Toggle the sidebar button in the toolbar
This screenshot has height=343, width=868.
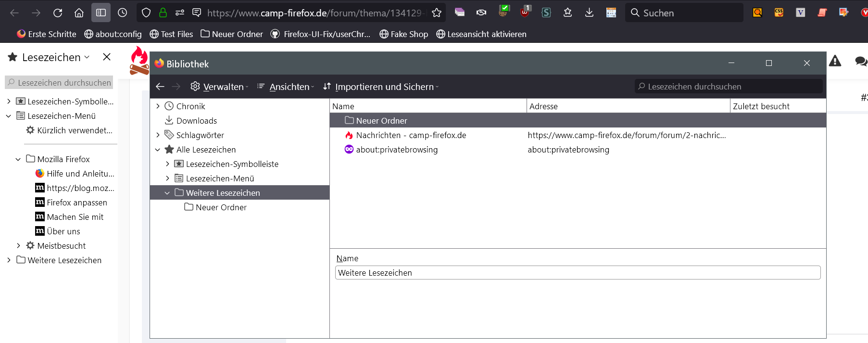101,13
